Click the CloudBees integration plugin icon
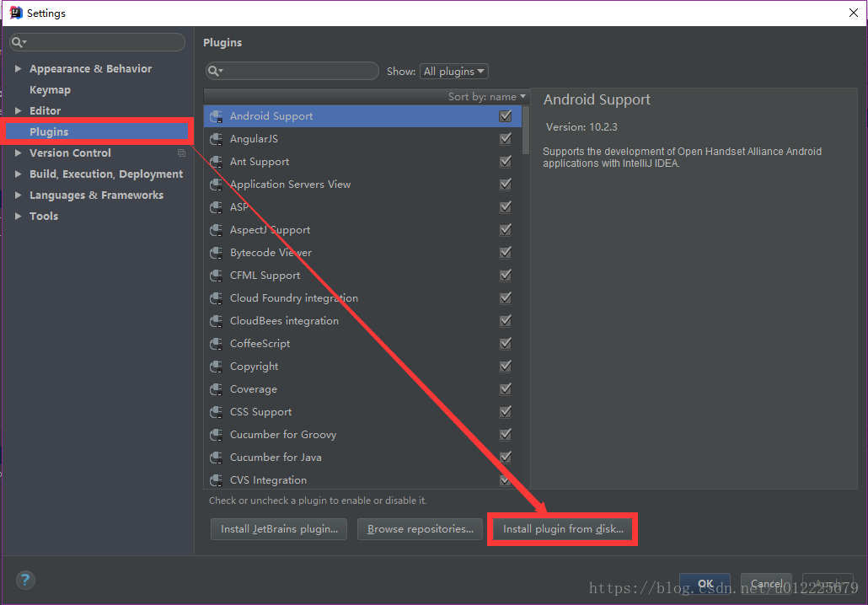Screen dimensions: 868x605 217,321
